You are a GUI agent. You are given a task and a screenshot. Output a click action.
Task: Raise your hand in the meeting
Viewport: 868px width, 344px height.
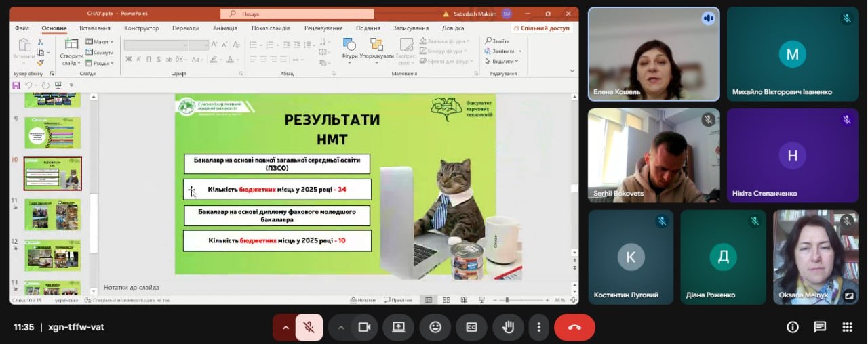pyautogui.click(x=507, y=327)
